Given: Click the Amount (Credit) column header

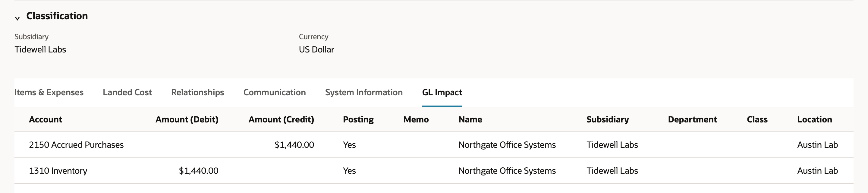Looking at the screenshot, I should [281, 119].
